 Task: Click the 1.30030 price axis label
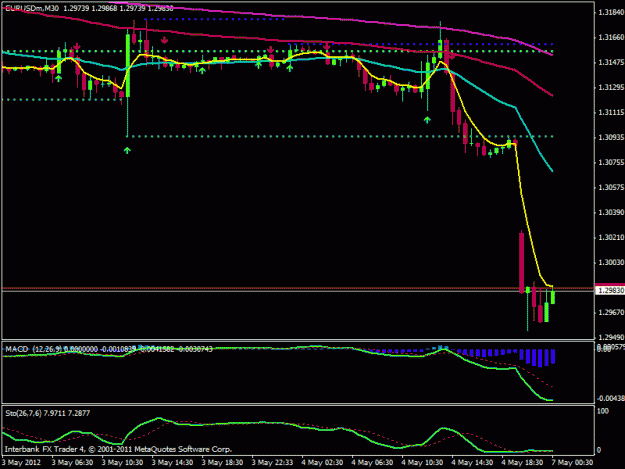coord(611,262)
